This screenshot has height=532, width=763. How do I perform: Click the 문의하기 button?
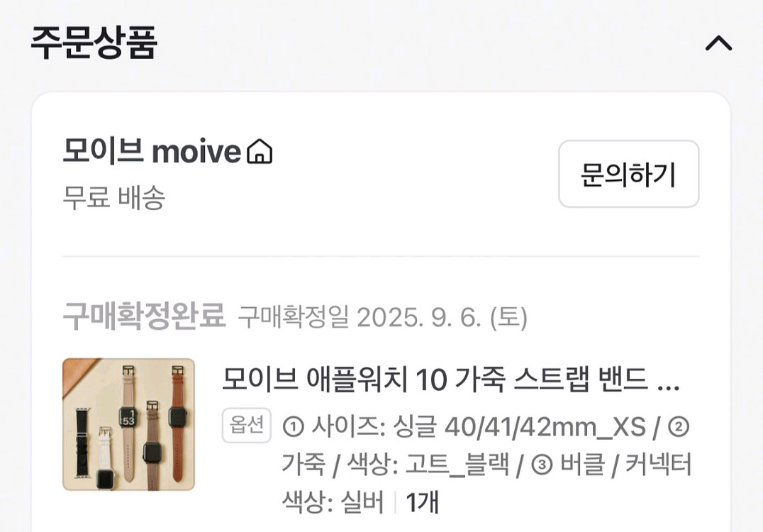(629, 174)
